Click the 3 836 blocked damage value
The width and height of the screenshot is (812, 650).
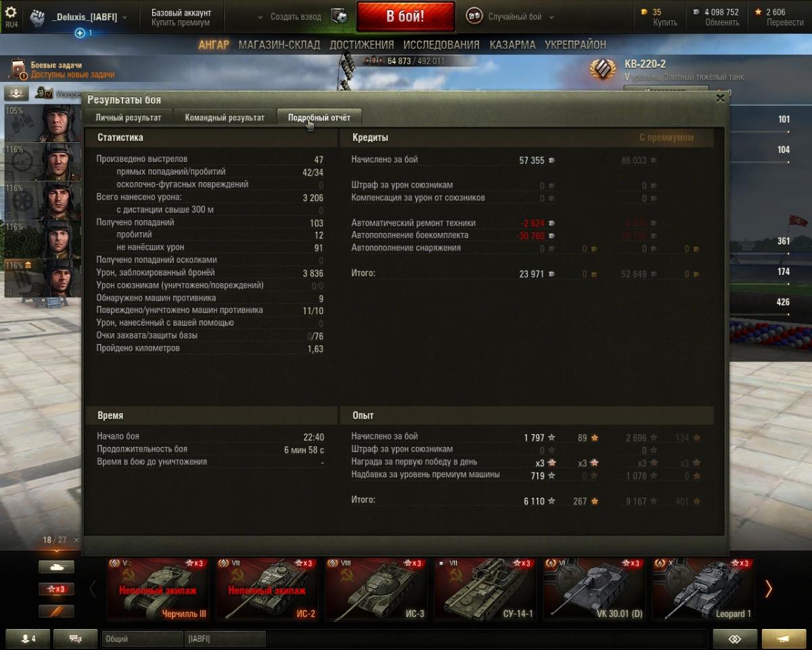pyautogui.click(x=313, y=274)
